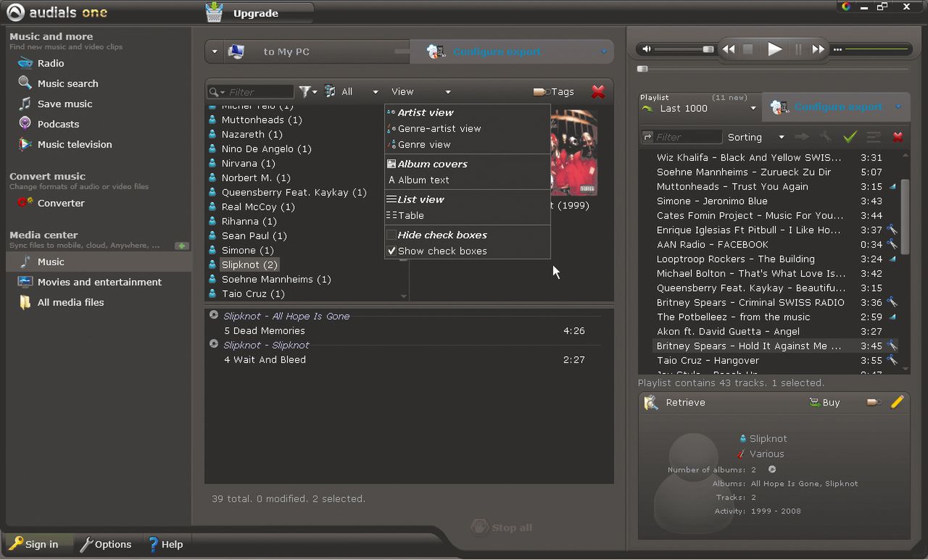Open the View dropdown
The width and height of the screenshot is (928, 560).
pos(420,91)
